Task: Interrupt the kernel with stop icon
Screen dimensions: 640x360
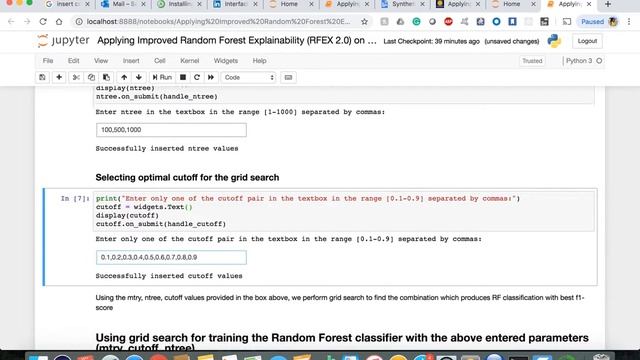Action: pyautogui.click(x=183, y=77)
